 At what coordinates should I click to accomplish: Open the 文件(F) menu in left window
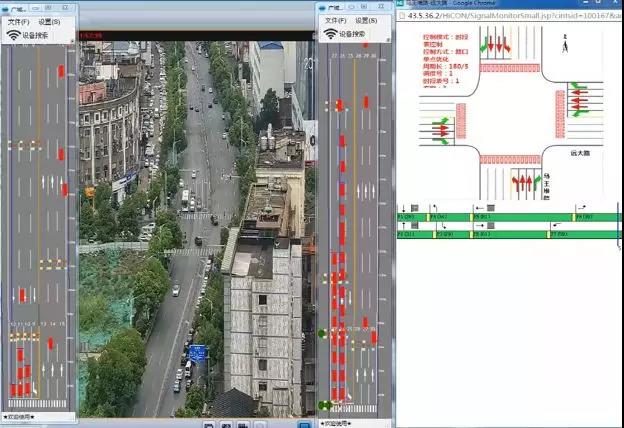[18, 21]
